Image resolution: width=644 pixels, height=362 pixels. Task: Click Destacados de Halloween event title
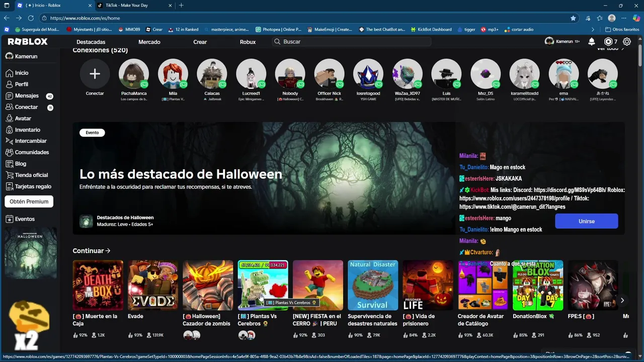tap(125, 218)
